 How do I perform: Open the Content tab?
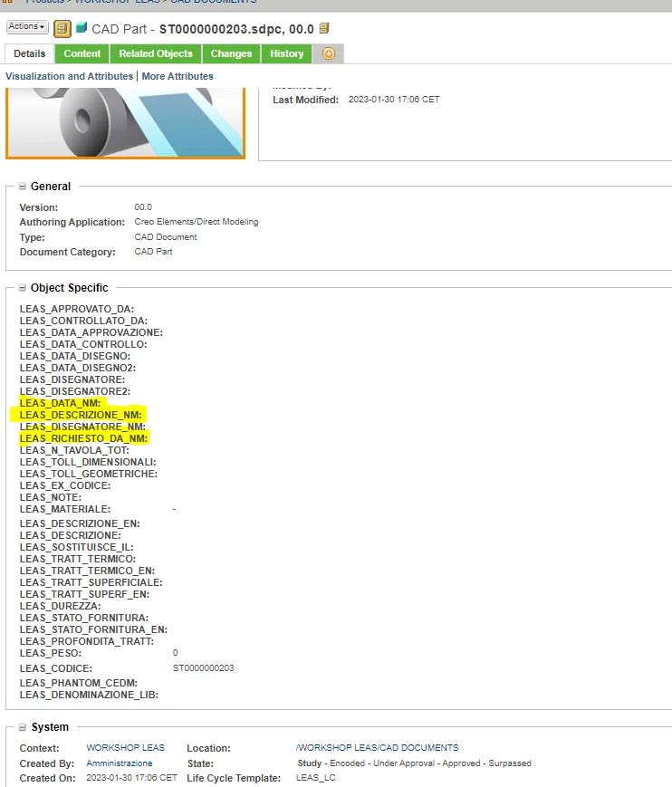82,53
